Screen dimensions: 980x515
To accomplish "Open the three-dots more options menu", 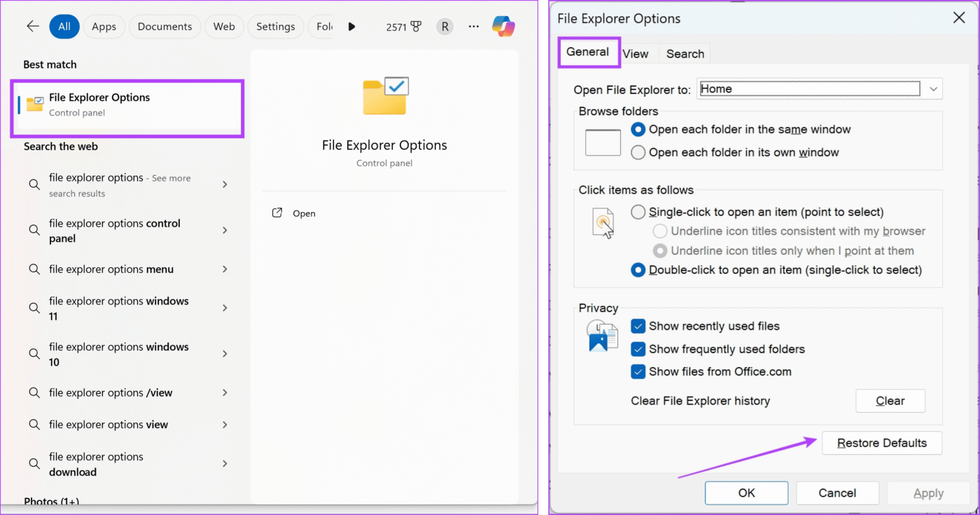I will click(x=474, y=27).
